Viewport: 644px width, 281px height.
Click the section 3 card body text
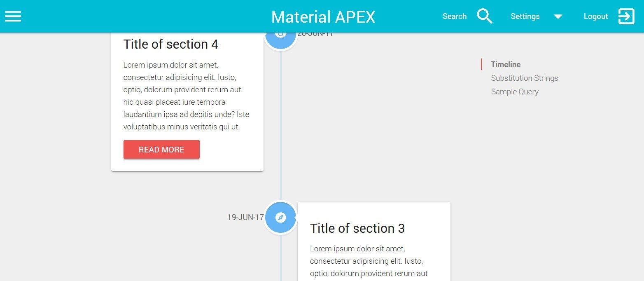(369, 261)
